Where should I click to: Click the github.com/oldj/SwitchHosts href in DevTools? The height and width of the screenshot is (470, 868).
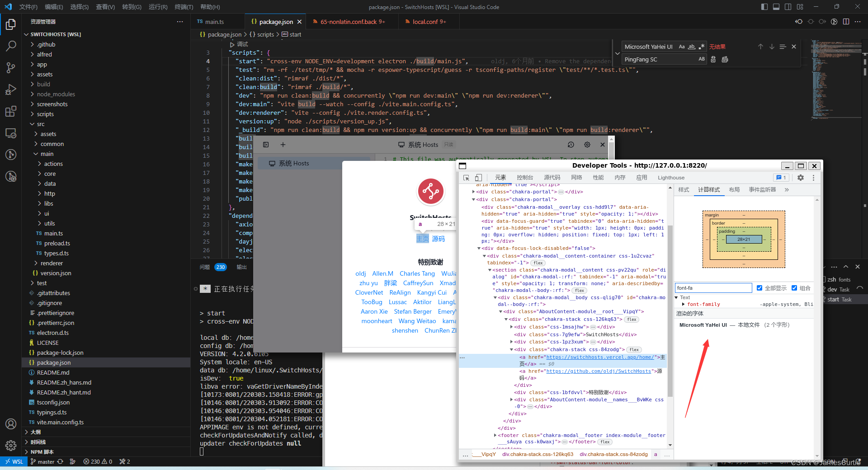tap(599, 371)
